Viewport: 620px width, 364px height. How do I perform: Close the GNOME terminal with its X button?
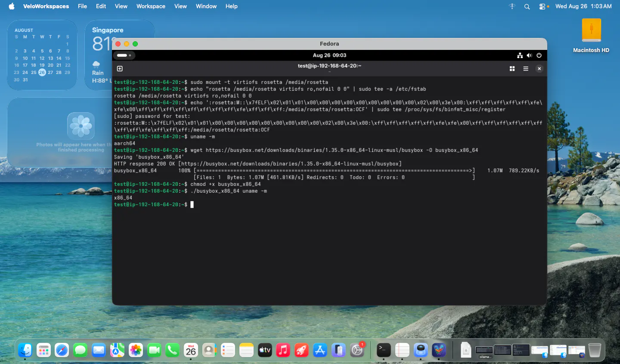(539, 69)
